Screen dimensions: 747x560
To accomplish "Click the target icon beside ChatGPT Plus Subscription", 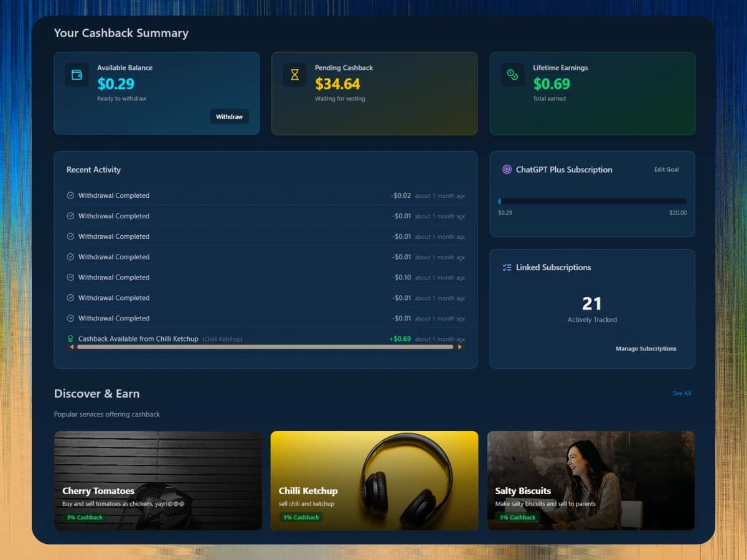I will tap(507, 169).
